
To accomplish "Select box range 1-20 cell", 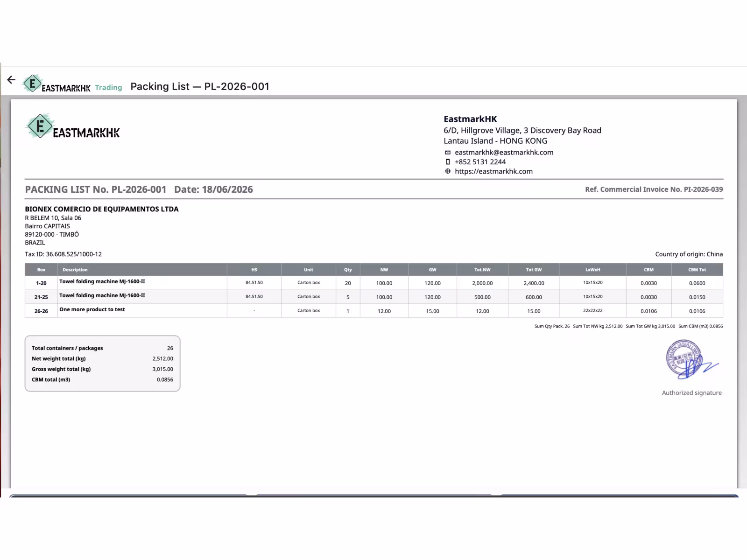I will pyautogui.click(x=41, y=283).
